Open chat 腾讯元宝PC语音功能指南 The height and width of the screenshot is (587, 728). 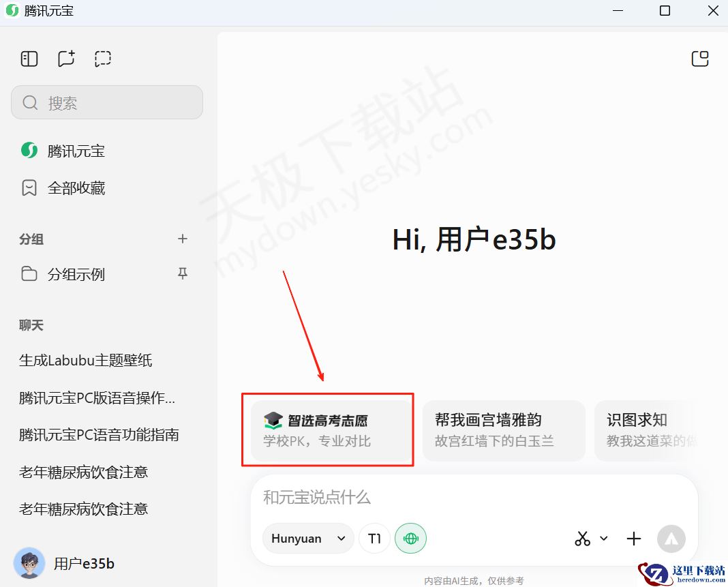(x=99, y=435)
